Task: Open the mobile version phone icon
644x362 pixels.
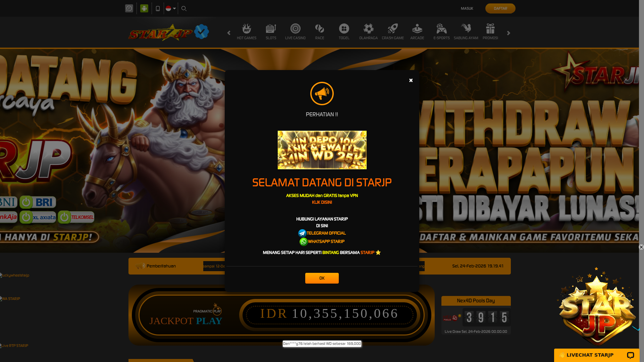Action: 158,8
